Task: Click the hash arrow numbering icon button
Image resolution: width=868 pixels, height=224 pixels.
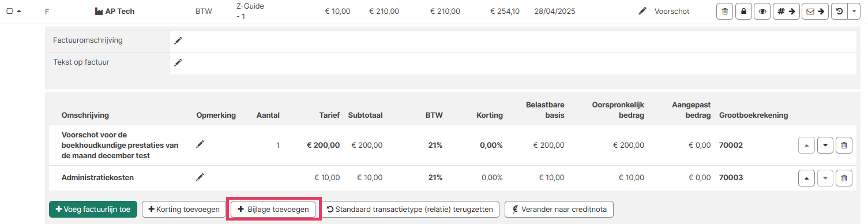Action: (x=786, y=11)
